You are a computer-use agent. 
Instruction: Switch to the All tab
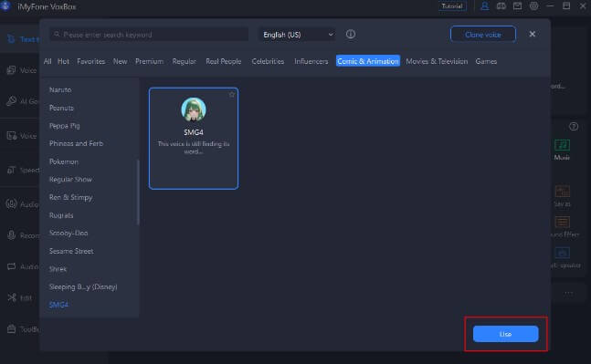[x=47, y=61]
